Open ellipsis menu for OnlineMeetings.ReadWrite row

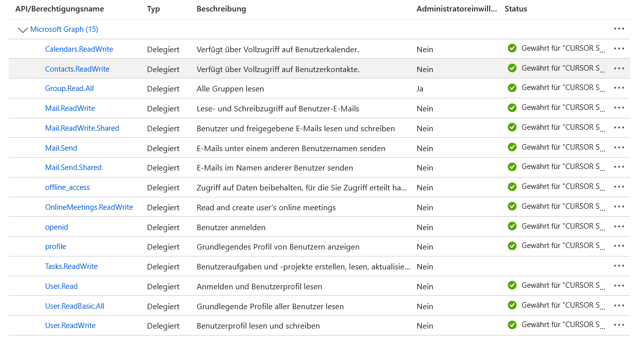(619, 206)
